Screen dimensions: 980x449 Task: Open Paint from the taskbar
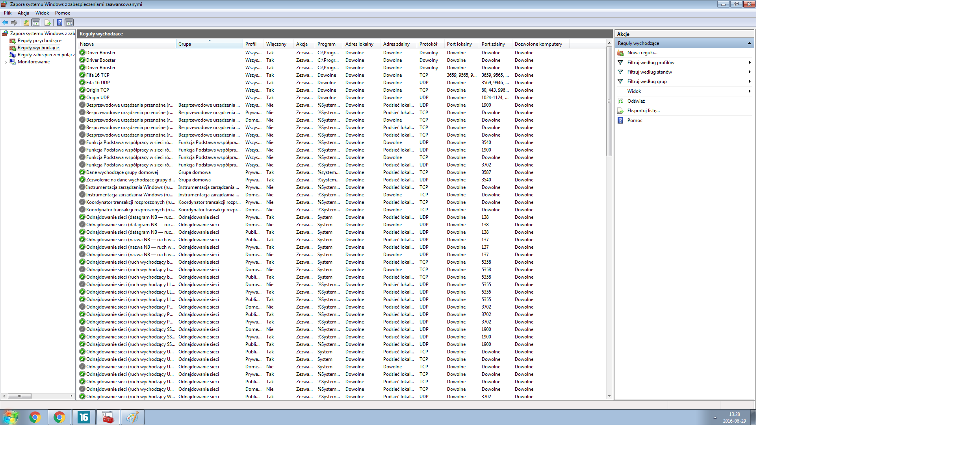coord(132,417)
